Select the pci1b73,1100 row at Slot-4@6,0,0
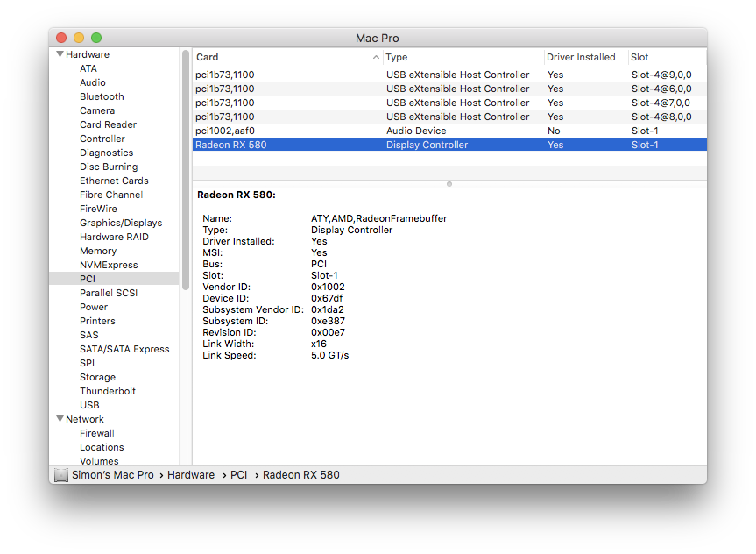756x554 pixels. pos(449,89)
